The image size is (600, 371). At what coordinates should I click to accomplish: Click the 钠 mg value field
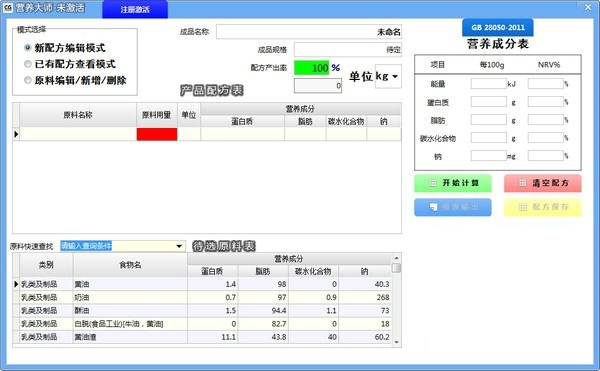489,156
